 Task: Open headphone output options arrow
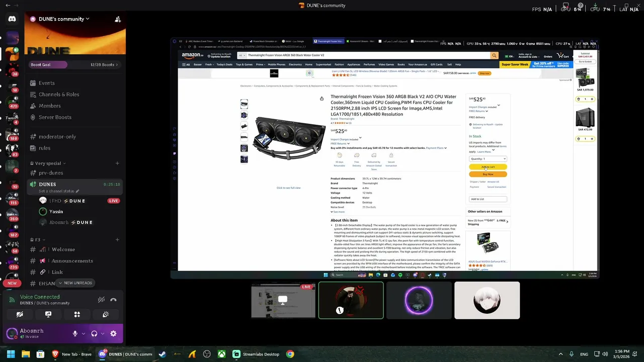103,334
